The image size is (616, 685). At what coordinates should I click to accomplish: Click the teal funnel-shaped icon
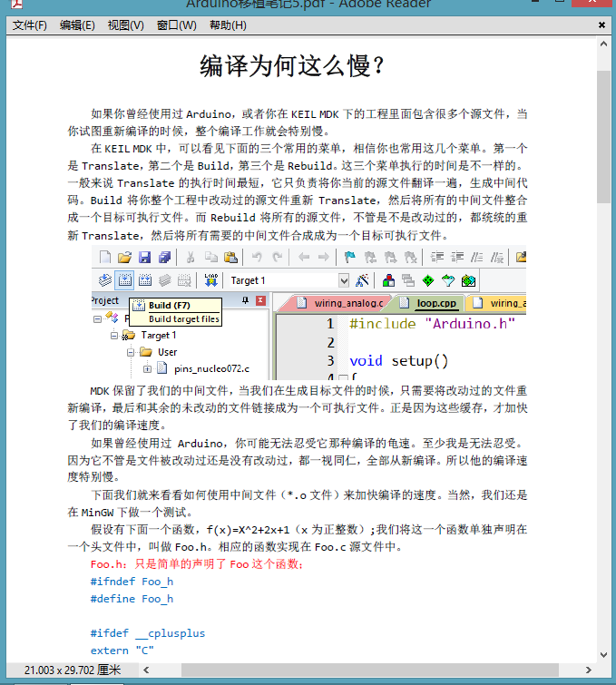448,280
